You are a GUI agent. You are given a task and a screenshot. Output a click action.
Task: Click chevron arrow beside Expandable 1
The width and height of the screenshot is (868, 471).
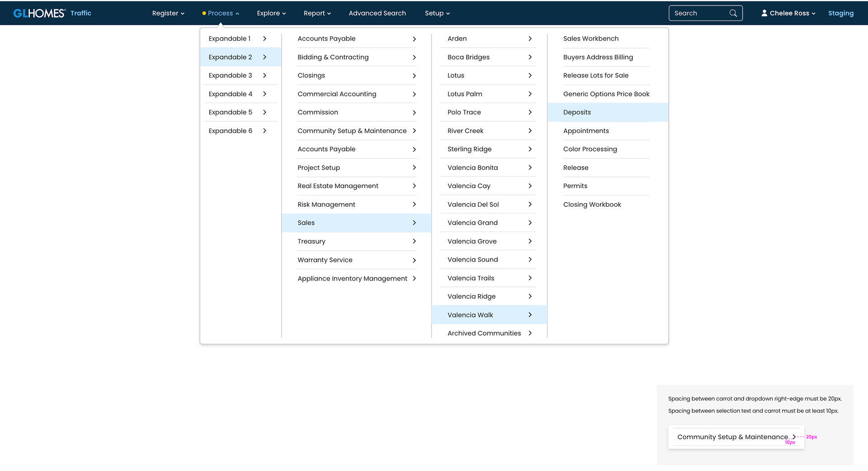point(264,38)
